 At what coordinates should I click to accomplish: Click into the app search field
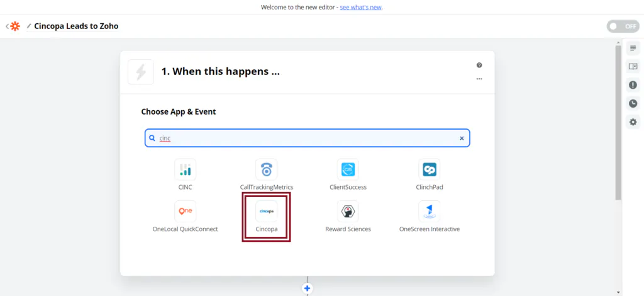(307, 138)
